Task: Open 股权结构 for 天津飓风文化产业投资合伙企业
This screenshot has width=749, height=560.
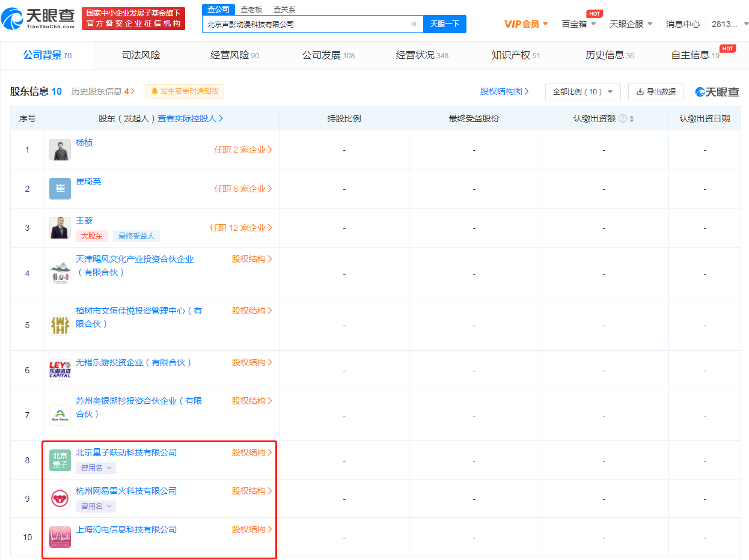Action: [252, 259]
